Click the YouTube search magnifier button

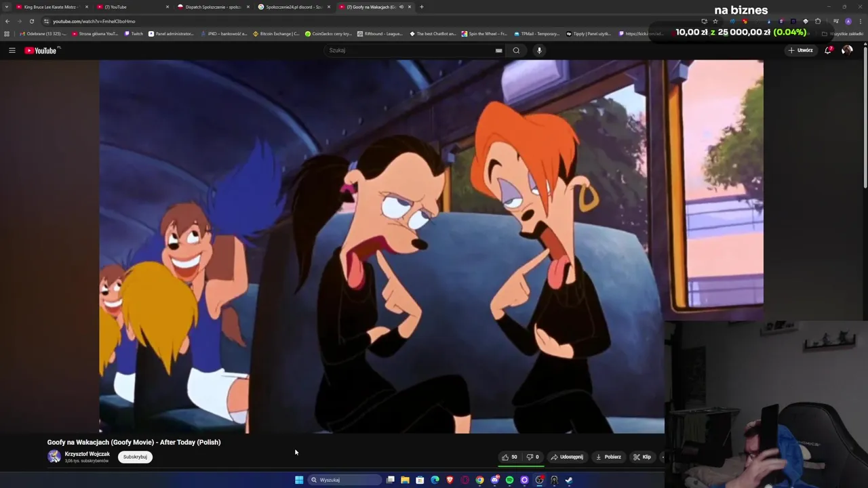[x=516, y=50]
